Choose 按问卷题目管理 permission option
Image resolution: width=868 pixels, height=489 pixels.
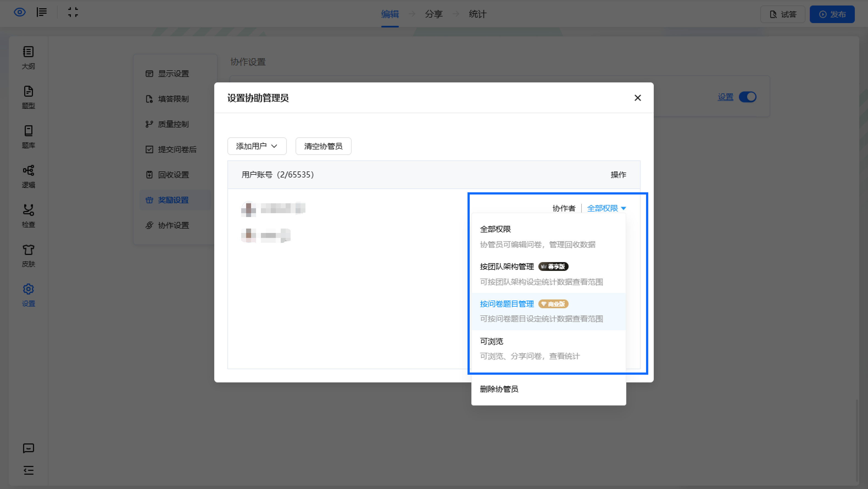point(549,311)
